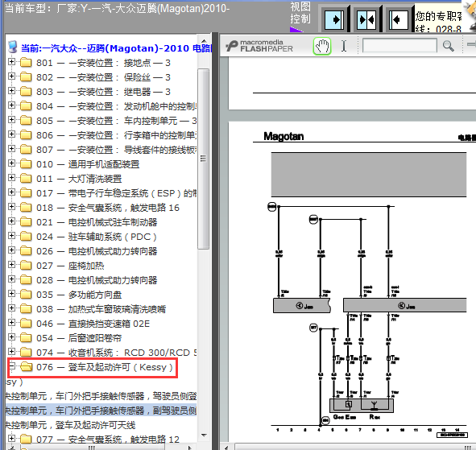Collapse the 076 登车及起动许可 Kessy node

11,366
